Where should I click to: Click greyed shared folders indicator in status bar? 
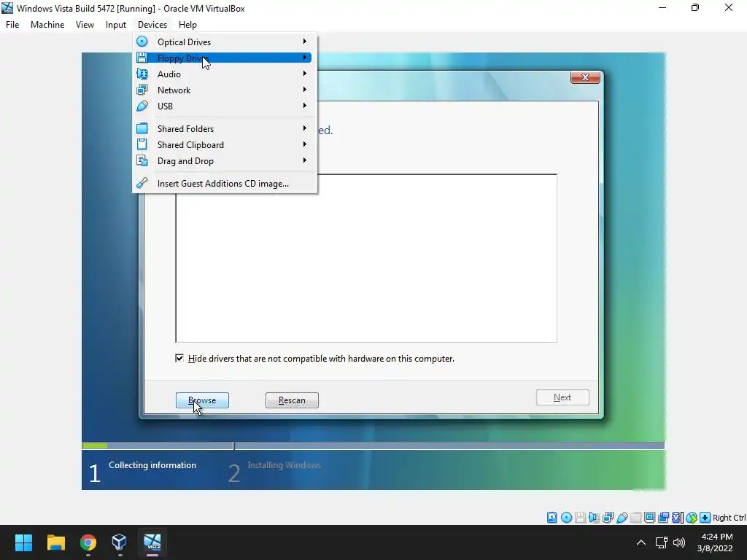click(635, 518)
